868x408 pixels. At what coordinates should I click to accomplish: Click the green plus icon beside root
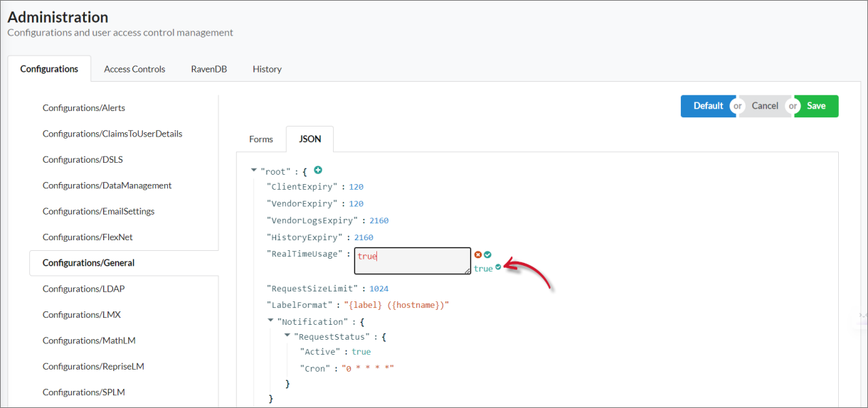click(x=318, y=171)
